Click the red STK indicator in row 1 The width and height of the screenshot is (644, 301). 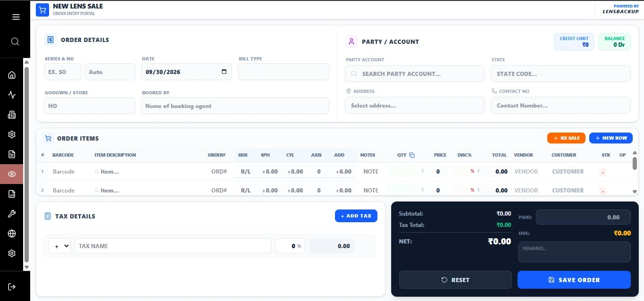point(603,172)
